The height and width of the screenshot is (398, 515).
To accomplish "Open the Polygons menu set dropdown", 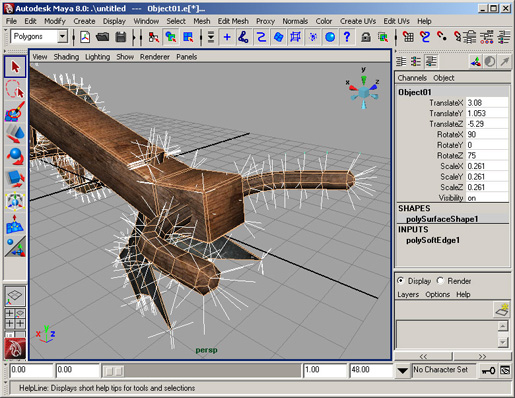I will 62,37.
